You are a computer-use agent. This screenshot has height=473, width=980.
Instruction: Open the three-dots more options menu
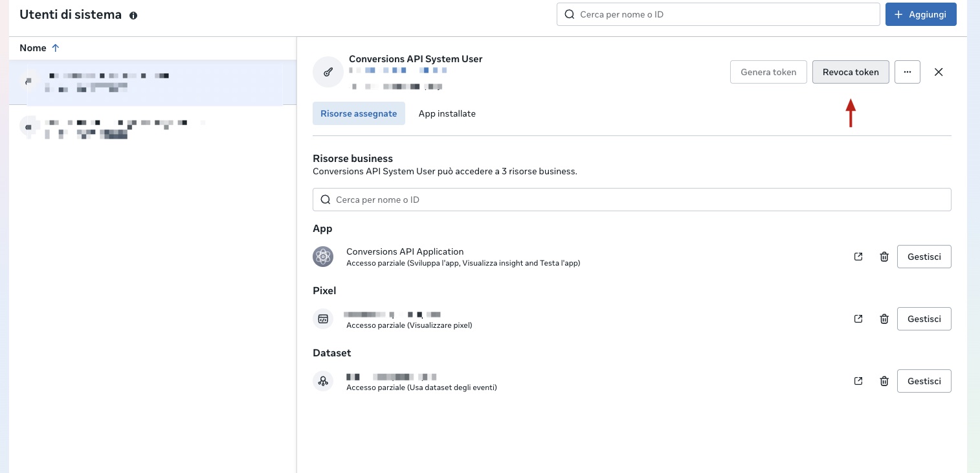click(x=908, y=72)
